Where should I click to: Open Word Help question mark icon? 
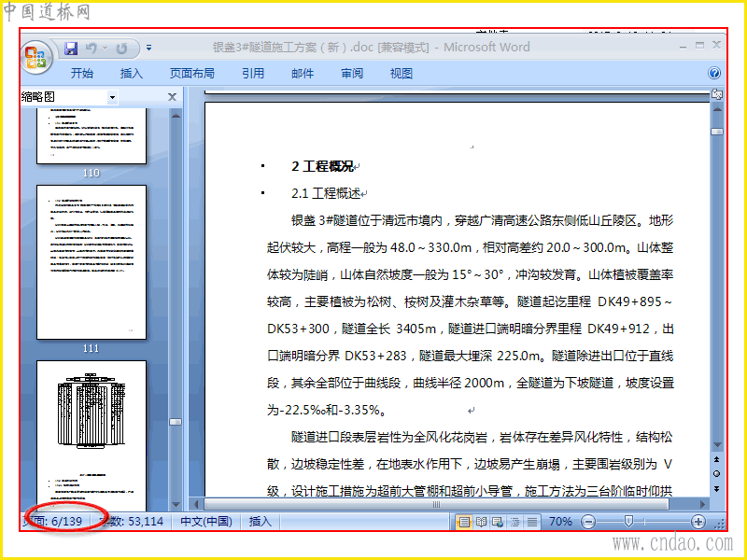pyautogui.click(x=713, y=73)
